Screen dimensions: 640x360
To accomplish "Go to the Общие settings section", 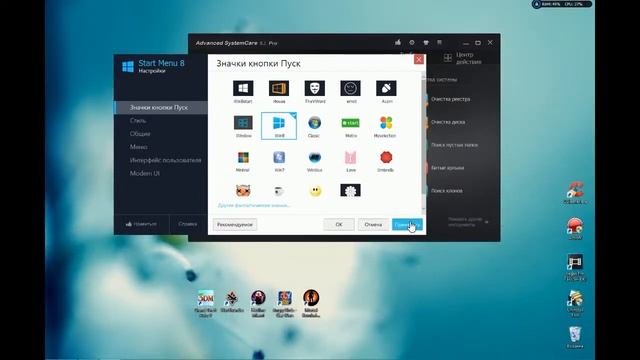I will [x=140, y=133].
